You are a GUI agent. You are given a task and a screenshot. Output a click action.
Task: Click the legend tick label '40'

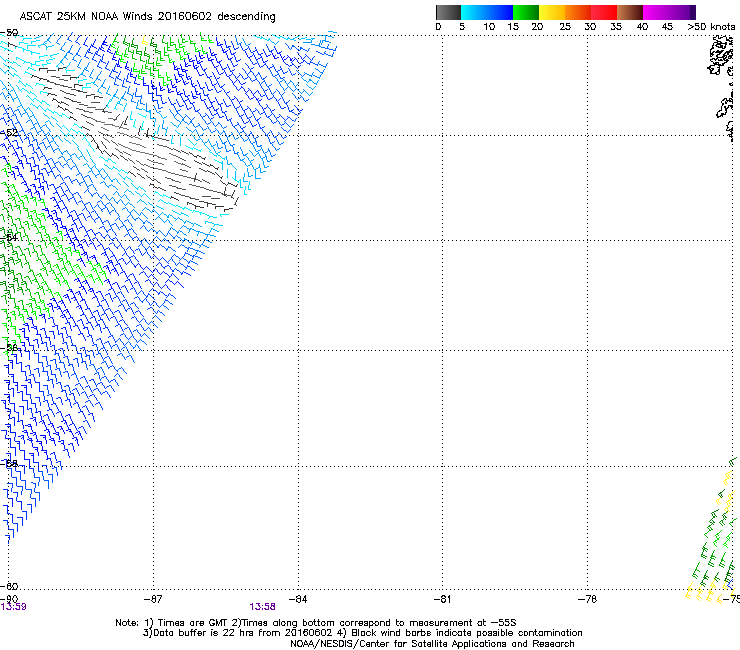642,27
